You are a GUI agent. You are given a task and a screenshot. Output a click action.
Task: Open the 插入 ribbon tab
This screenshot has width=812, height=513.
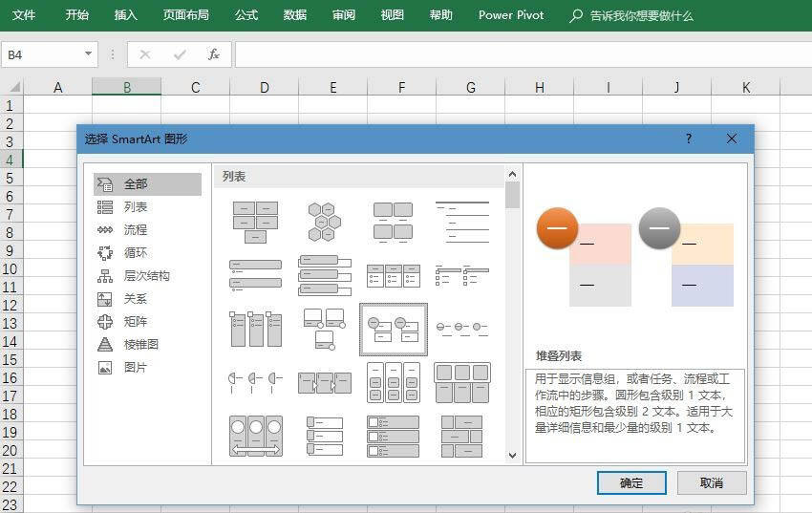125,15
